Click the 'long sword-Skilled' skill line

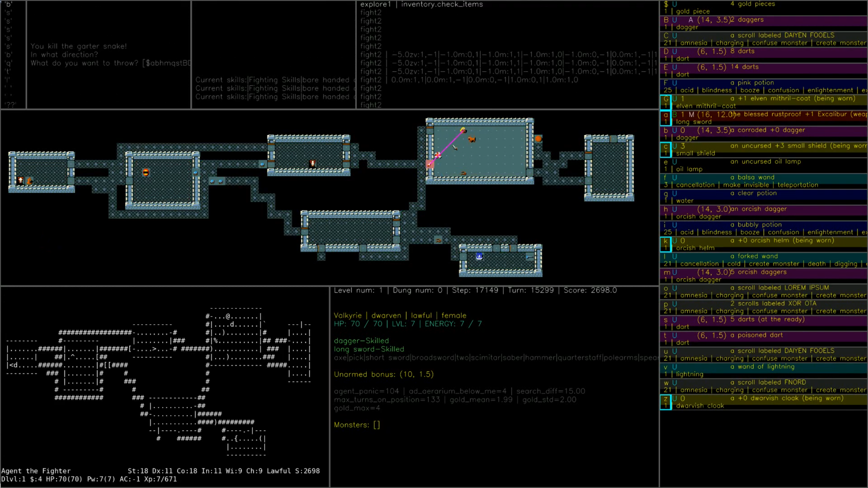pos(369,349)
